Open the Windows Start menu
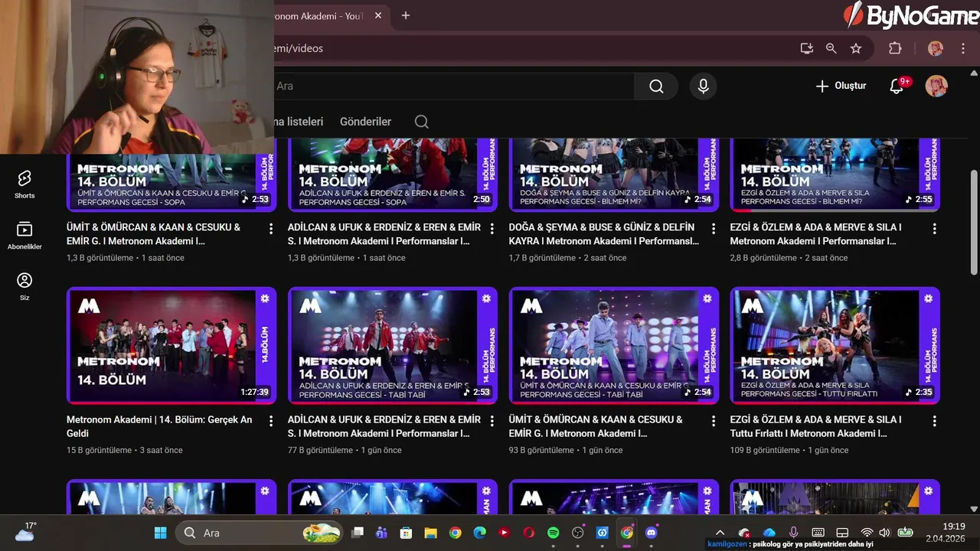The image size is (980, 551). pos(161,533)
